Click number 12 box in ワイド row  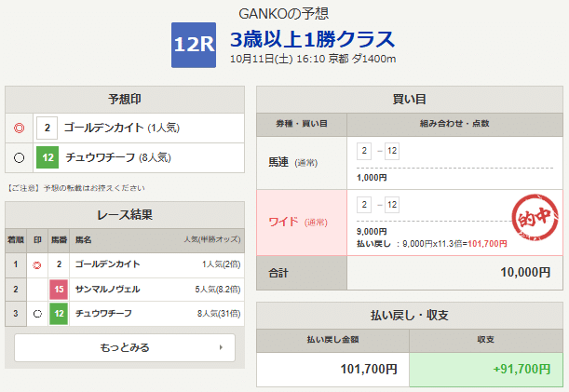click(391, 205)
